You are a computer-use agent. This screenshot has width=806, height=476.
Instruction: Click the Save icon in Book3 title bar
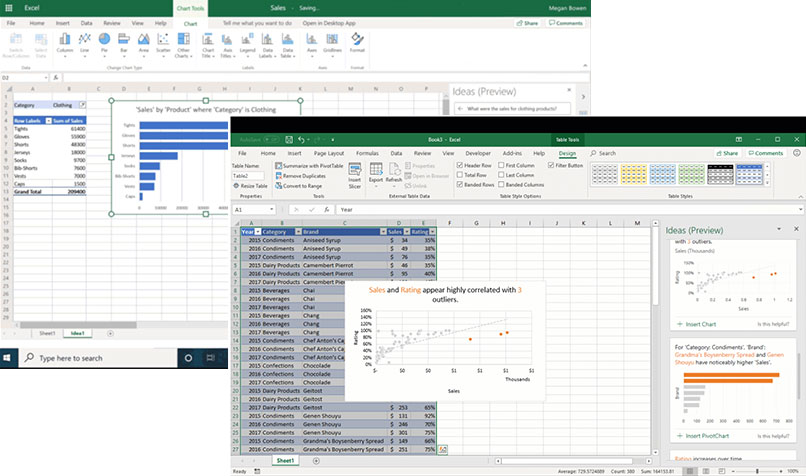[289, 139]
